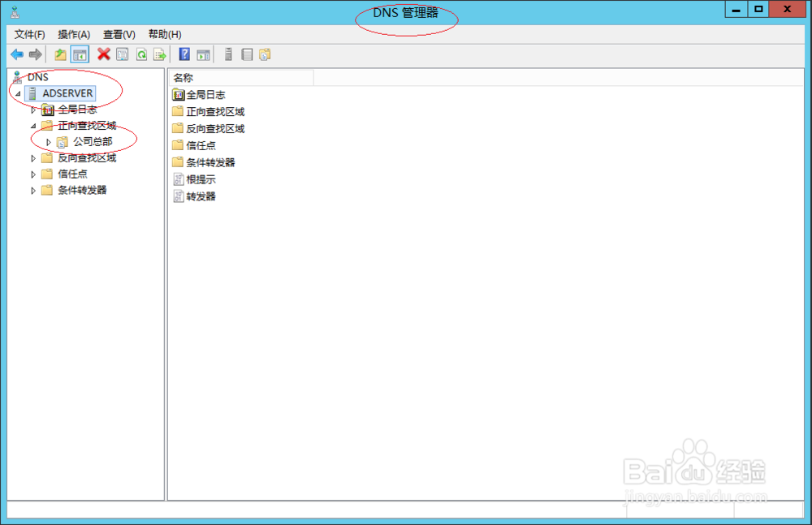Screen dimensions: 812x525
Task: Open the 查看(V) menu
Action: point(118,34)
